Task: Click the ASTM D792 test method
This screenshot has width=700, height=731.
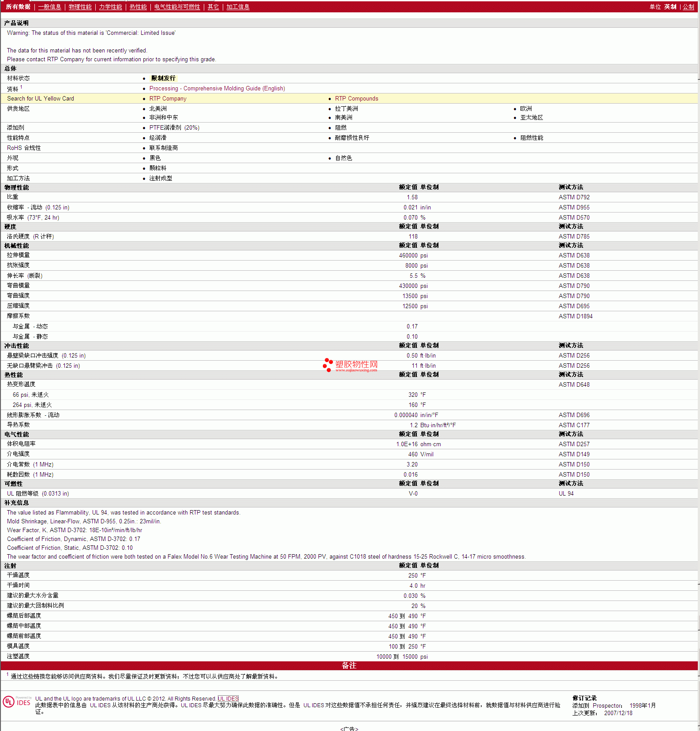Action: click(x=574, y=197)
